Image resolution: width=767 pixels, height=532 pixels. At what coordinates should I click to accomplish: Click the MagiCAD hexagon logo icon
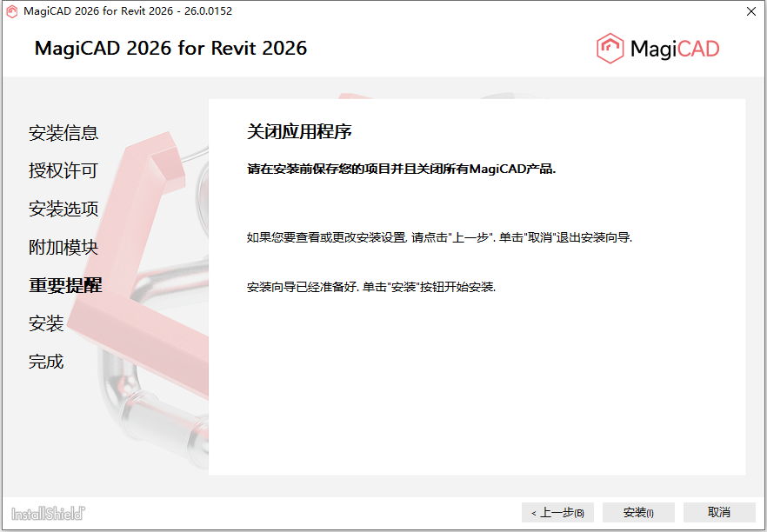[x=610, y=49]
